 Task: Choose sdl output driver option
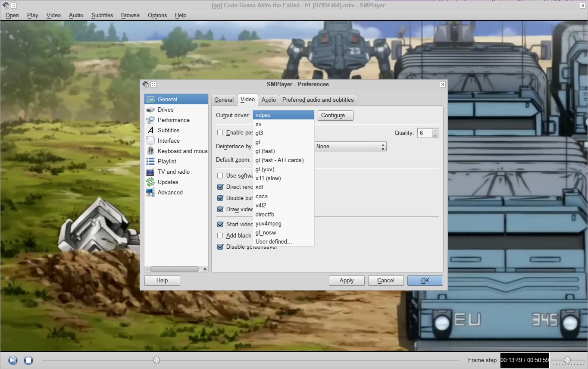click(284, 188)
